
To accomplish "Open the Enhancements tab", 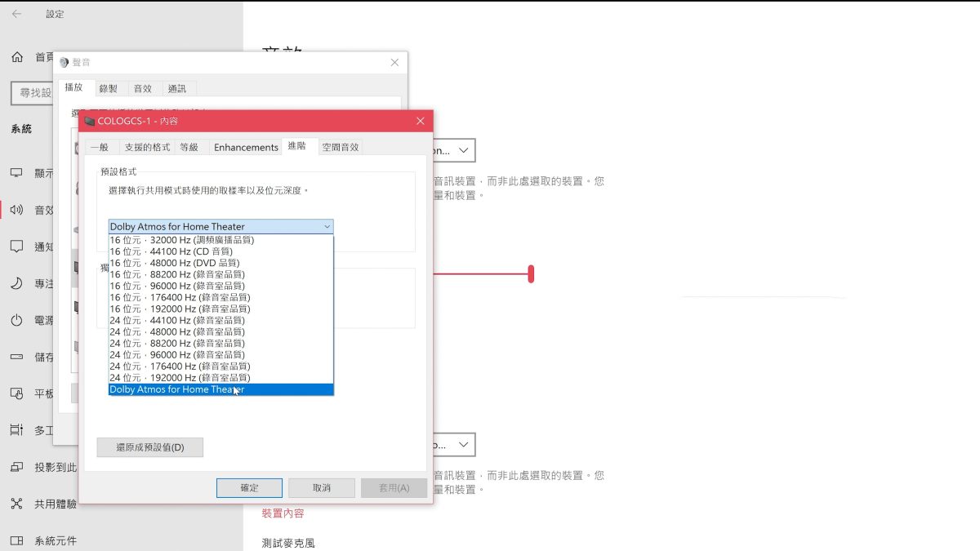I will pos(246,147).
